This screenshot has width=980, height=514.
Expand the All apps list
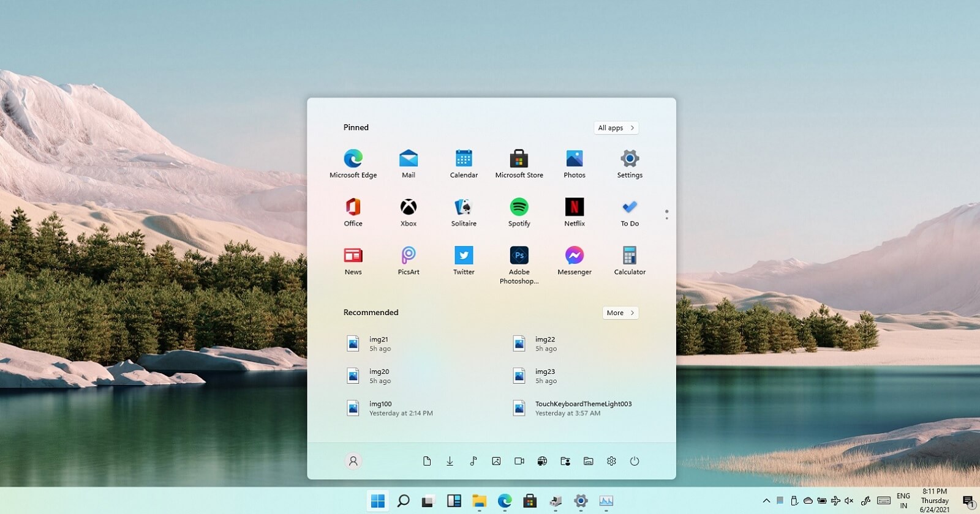point(616,128)
